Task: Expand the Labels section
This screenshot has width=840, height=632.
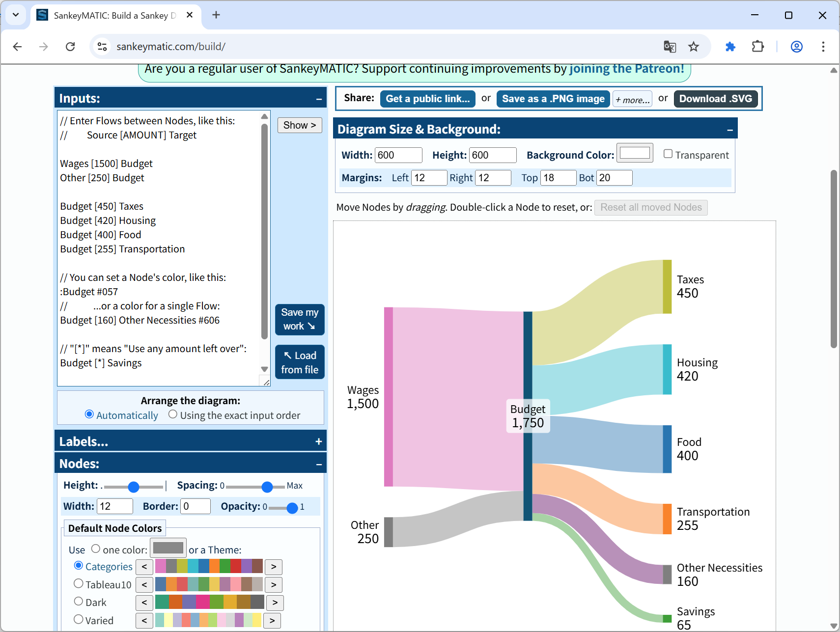Action: [319, 441]
